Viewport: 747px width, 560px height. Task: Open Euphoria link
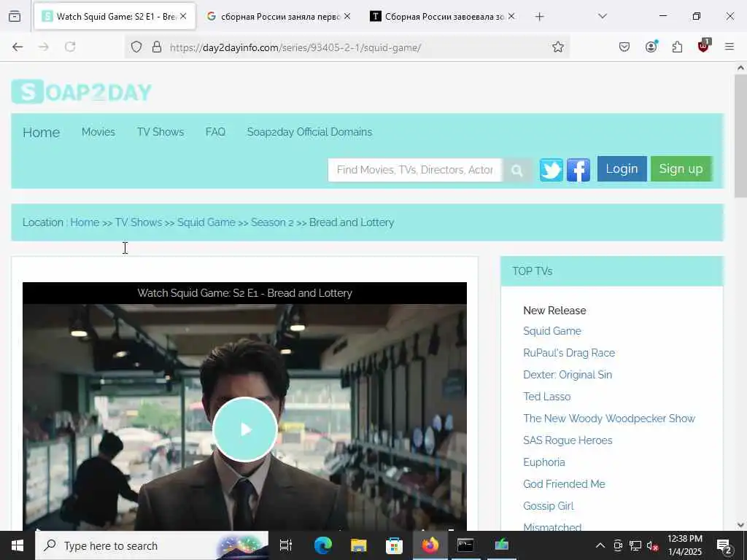544,462
